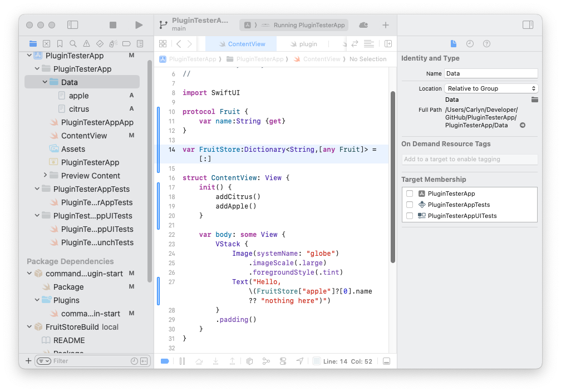Click the Simulate Location arrow icon

[300, 361]
